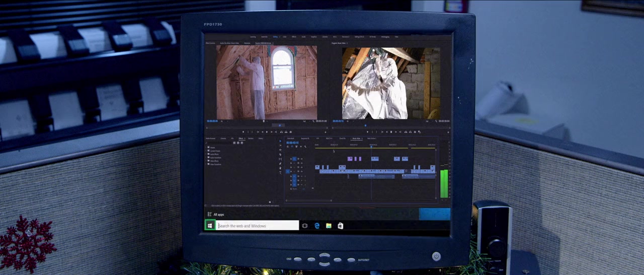Open the Markers panel tab

[251, 139]
